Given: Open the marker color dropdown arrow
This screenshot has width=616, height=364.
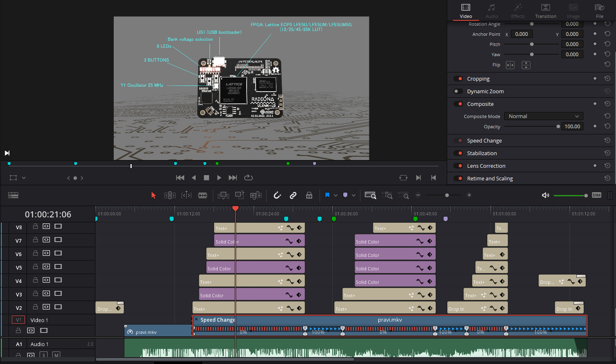Looking at the screenshot, I should pyautogui.click(x=353, y=195).
